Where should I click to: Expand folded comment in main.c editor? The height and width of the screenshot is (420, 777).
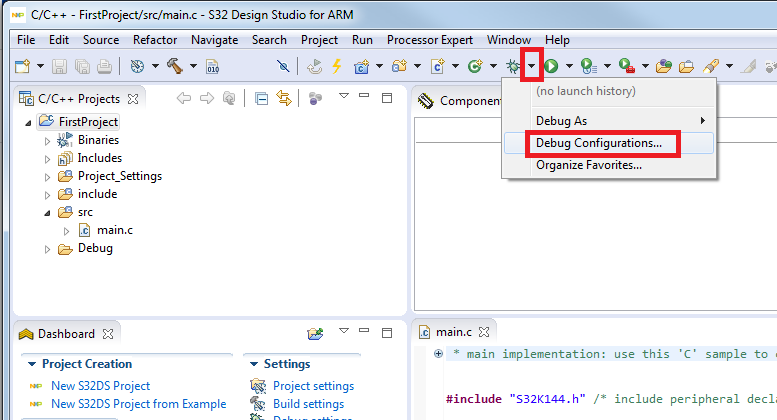[438, 354]
